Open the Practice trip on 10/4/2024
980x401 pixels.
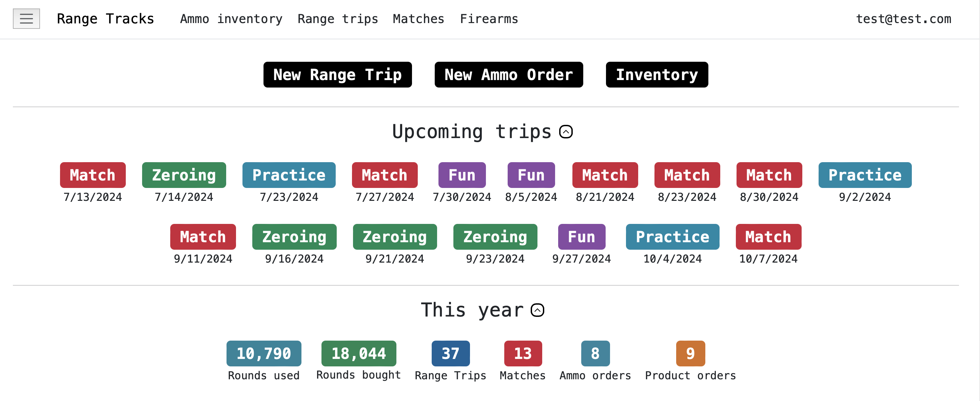click(673, 237)
